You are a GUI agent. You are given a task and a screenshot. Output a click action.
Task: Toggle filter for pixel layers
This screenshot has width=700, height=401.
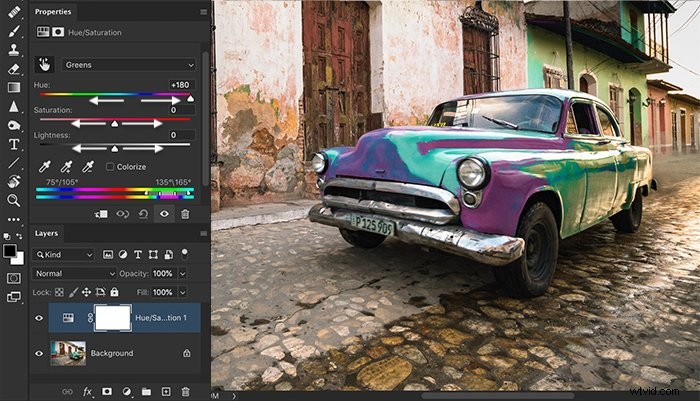pos(108,255)
